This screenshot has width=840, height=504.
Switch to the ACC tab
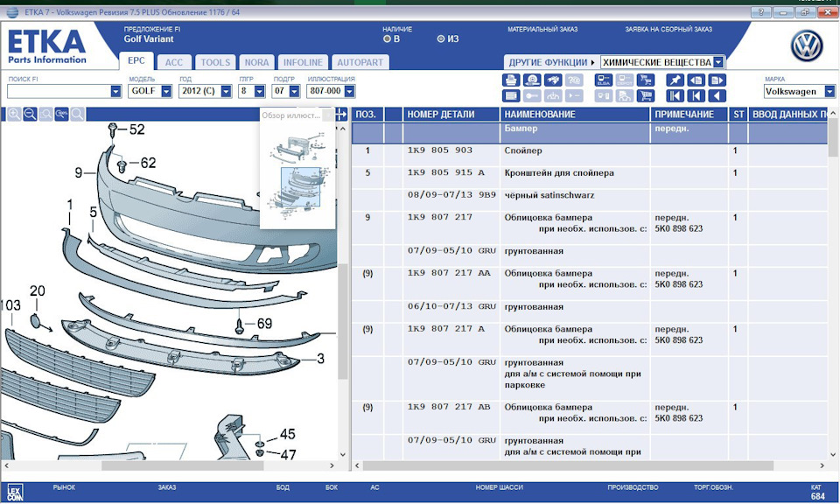[173, 62]
